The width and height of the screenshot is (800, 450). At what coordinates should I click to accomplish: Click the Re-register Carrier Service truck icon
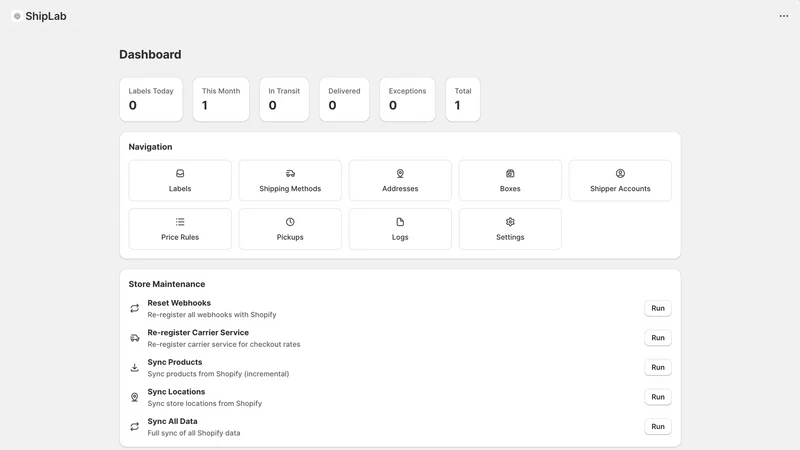coord(135,338)
